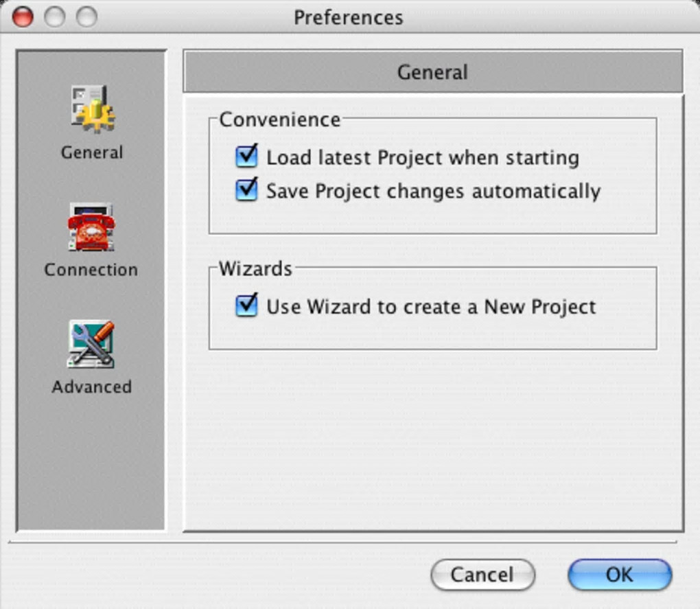Confirm preferences with the OK button
Screen dimensions: 700x609
pos(619,574)
